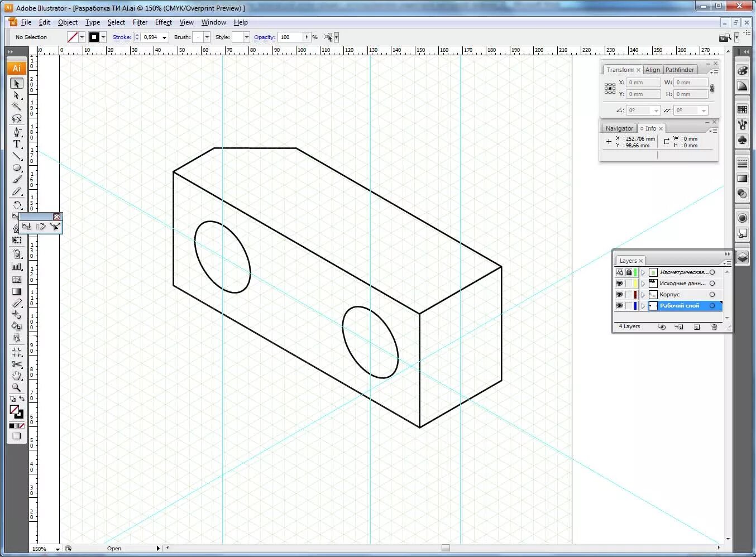Select the Lasso tool
Screen dimensions: 756x557
16,118
